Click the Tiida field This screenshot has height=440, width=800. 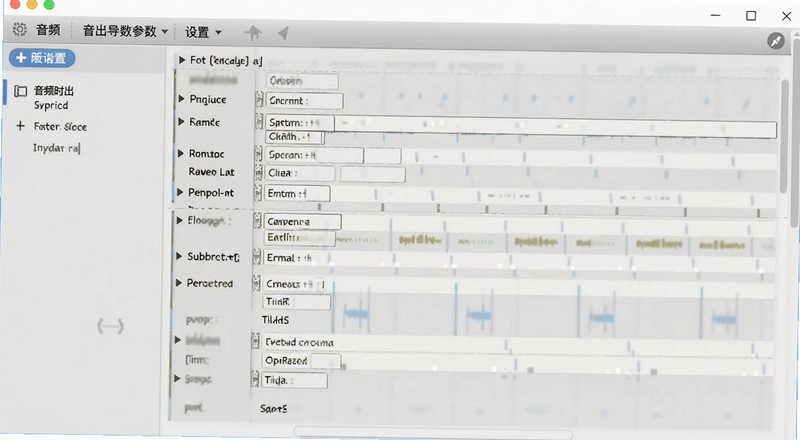coord(294,380)
